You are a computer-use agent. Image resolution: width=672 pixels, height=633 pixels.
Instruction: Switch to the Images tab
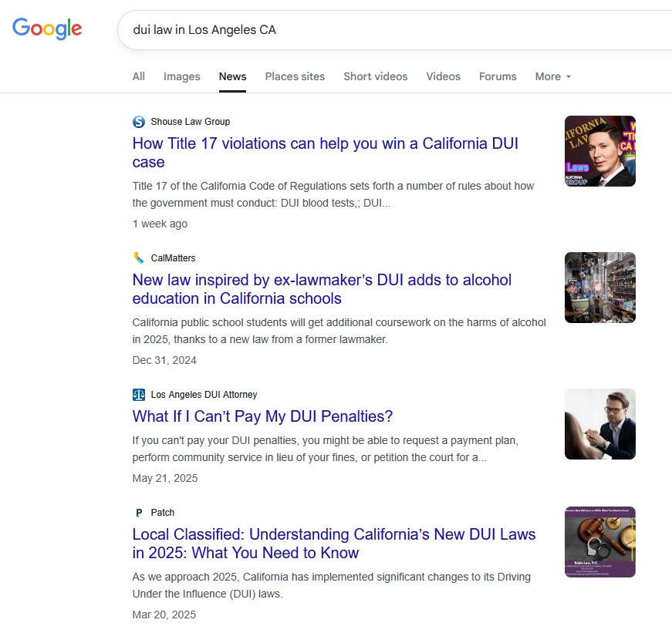pyautogui.click(x=182, y=76)
